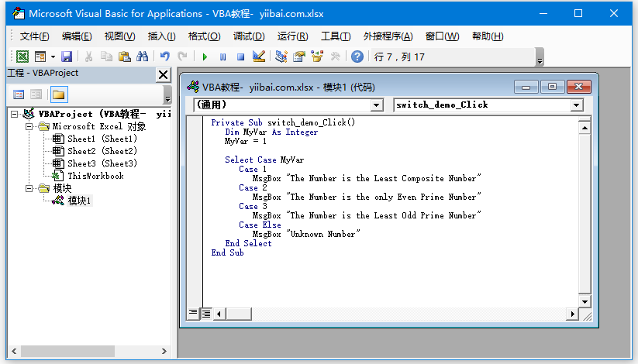Select ThisWorkbook in the project tree
Screen dimensions: 638x364
tap(95, 176)
